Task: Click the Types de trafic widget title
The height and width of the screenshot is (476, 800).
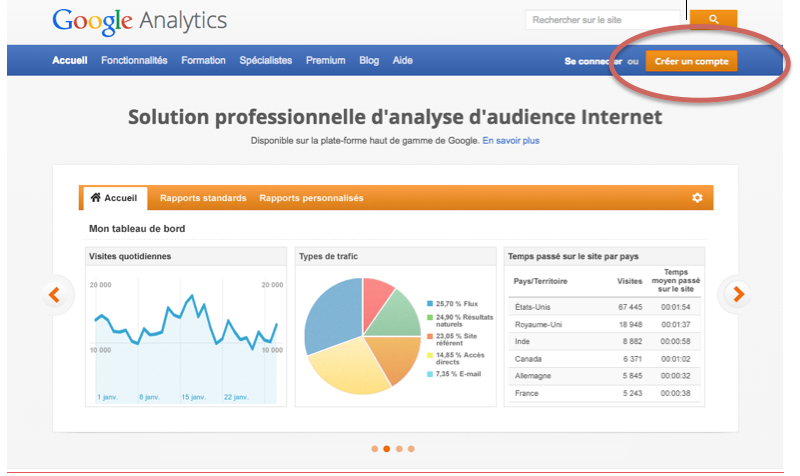Action: pyautogui.click(x=328, y=256)
